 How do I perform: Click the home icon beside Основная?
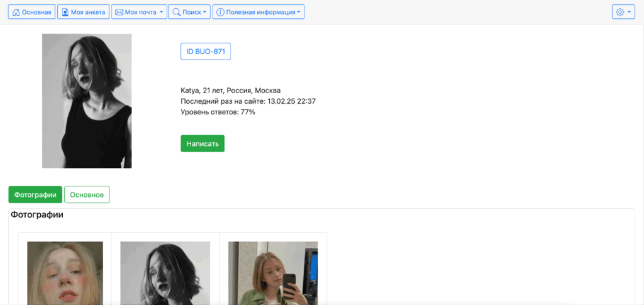point(16,12)
